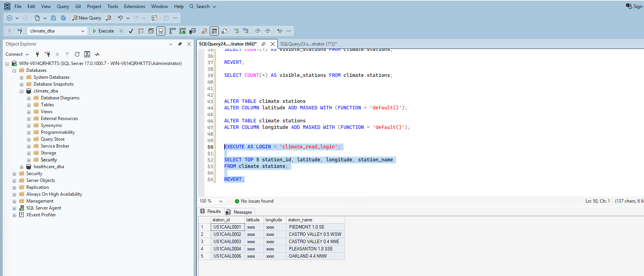
Task: Switch to the SQLQuery23 tab
Action: [308, 44]
